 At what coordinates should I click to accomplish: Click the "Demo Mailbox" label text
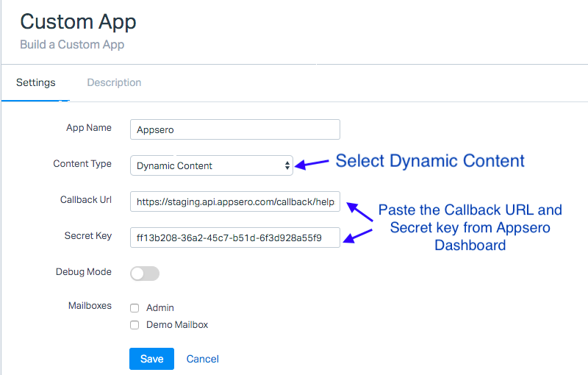[177, 325]
